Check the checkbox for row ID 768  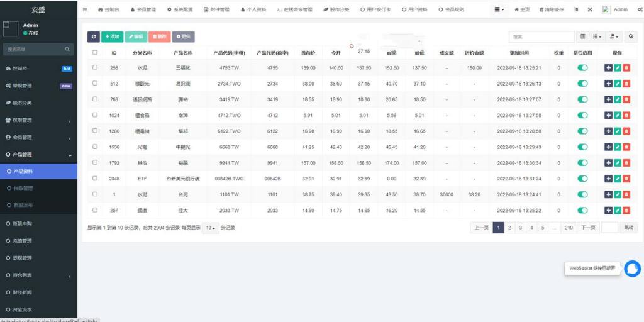point(95,99)
